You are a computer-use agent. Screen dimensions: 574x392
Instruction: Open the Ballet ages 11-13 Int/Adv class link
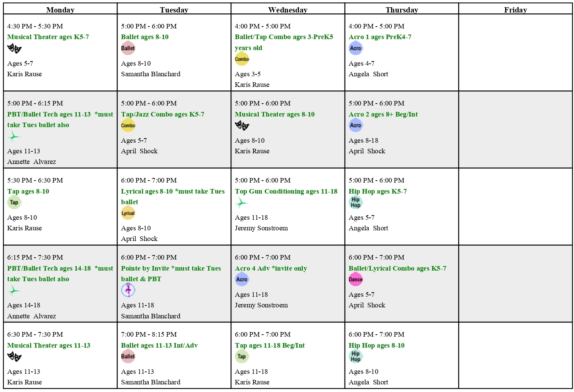[x=159, y=345]
